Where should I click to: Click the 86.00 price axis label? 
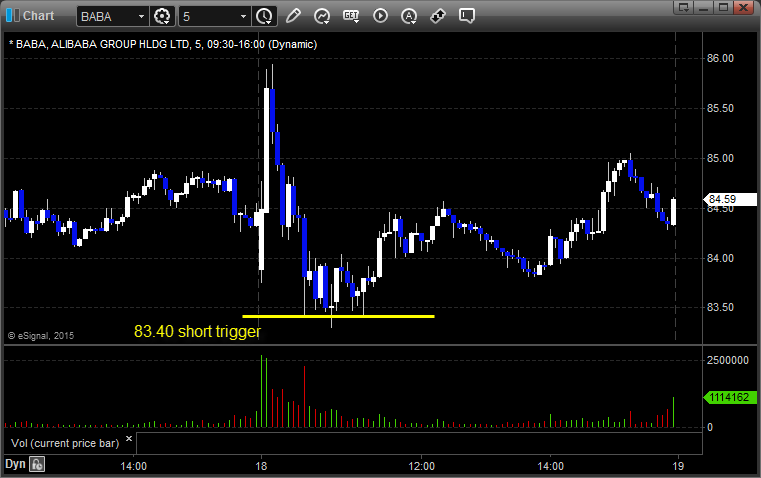pyautogui.click(x=720, y=58)
